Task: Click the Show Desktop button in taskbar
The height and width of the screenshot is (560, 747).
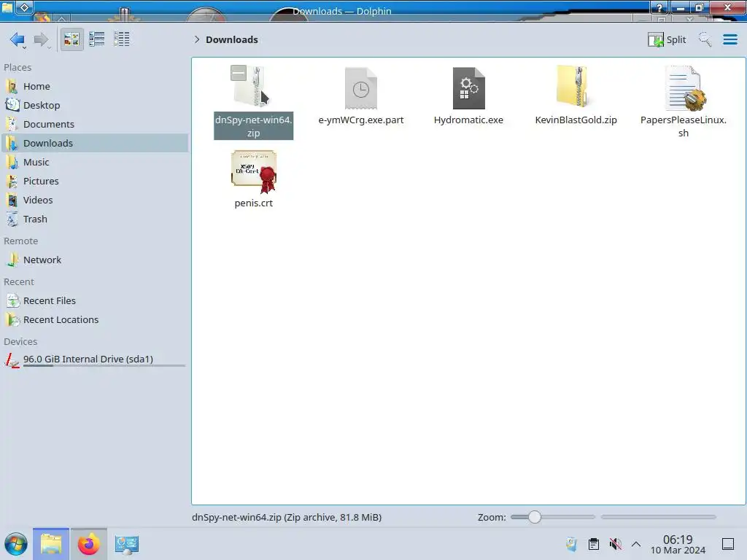Action: click(728, 544)
